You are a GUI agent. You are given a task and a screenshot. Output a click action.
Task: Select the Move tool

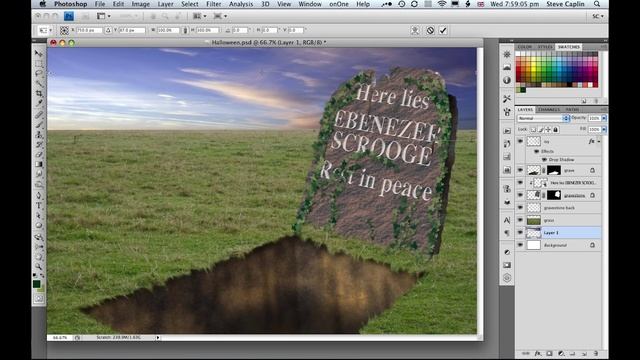39,53
